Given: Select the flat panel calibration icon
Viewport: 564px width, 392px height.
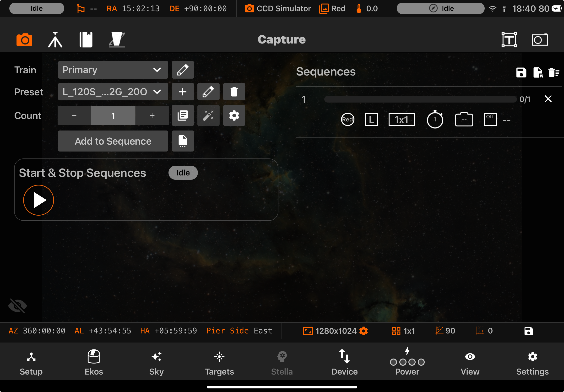Looking at the screenshot, I should (117, 39).
